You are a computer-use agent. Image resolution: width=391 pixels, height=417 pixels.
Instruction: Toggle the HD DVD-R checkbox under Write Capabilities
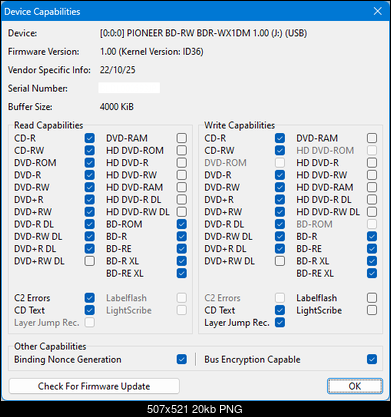tap(372, 163)
